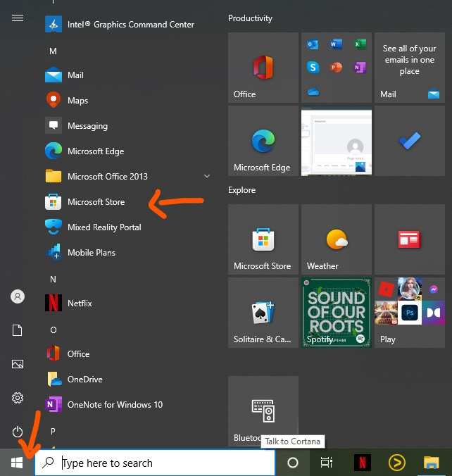Screen dimensions: 452x476
Task: Open the To Do checkmark tile
Action: click(x=410, y=141)
